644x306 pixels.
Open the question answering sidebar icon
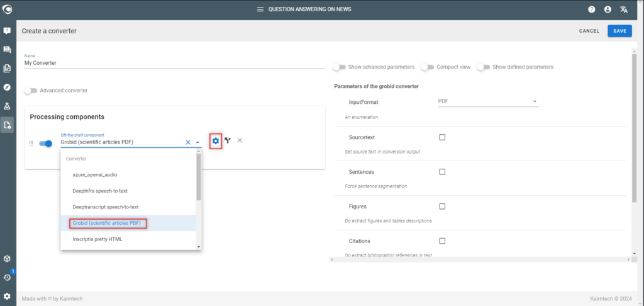tap(7, 31)
